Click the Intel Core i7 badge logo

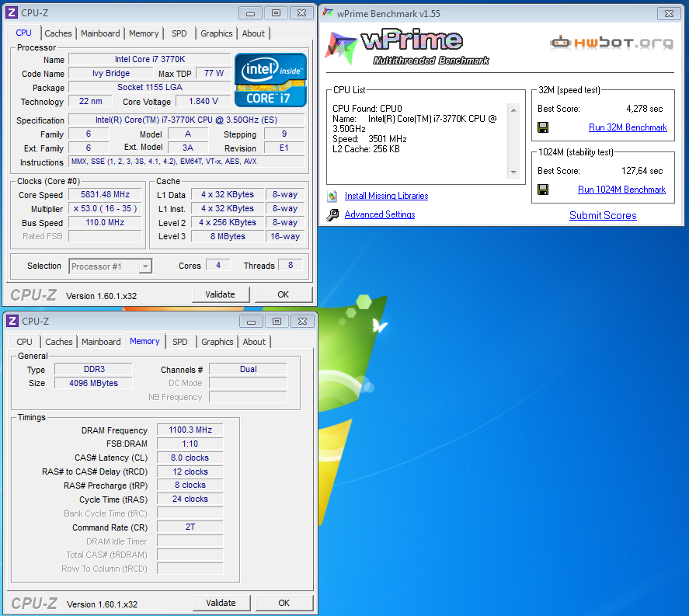point(270,80)
